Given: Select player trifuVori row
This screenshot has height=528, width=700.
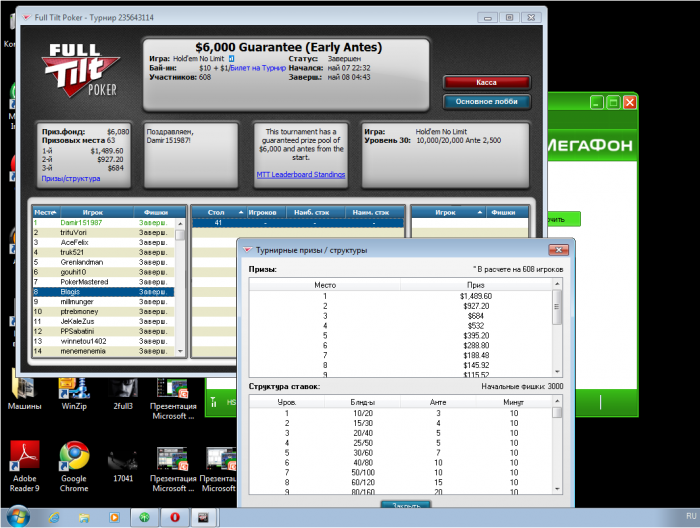Looking at the screenshot, I should (x=104, y=233).
